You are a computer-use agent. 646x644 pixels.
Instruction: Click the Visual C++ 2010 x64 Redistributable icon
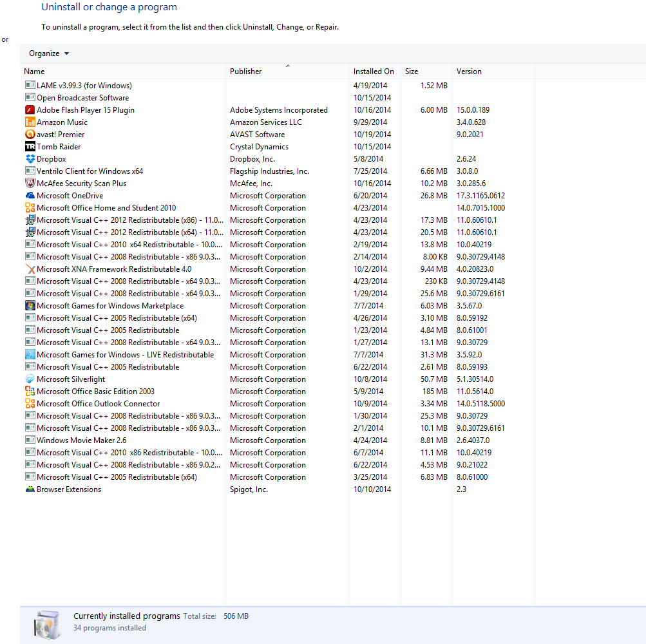(x=30, y=244)
